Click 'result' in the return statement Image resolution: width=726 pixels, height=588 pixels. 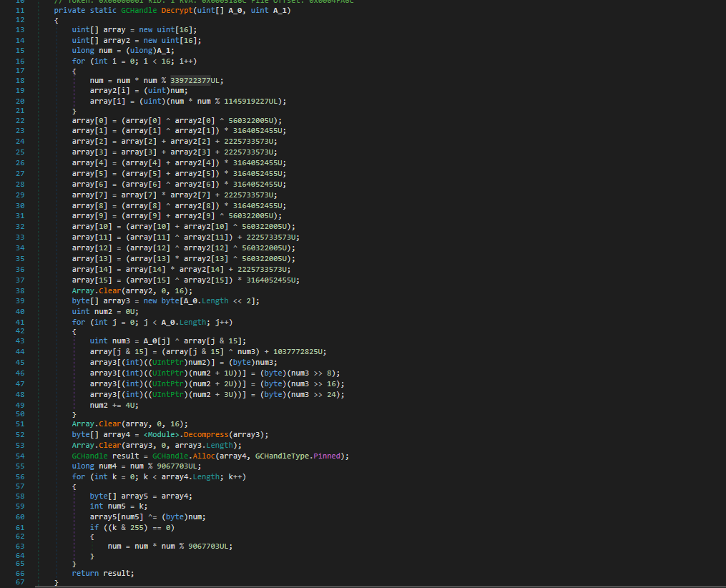coord(117,573)
